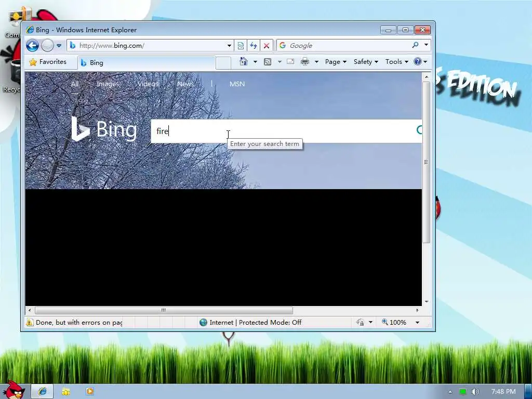The width and height of the screenshot is (532, 399).
Task: Go to the Home page icon
Action: click(x=243, y=61)
